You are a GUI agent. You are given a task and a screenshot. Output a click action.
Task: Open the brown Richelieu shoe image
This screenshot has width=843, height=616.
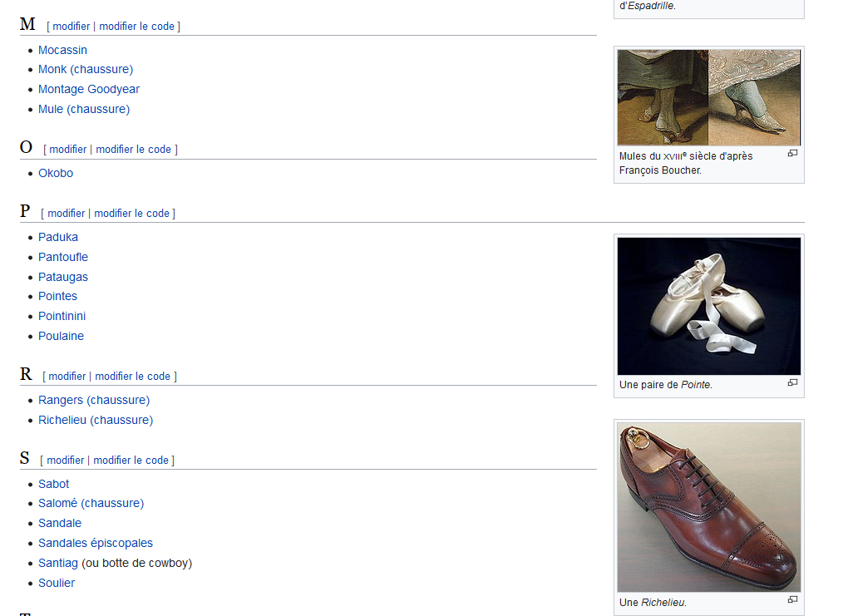(708, 507)
